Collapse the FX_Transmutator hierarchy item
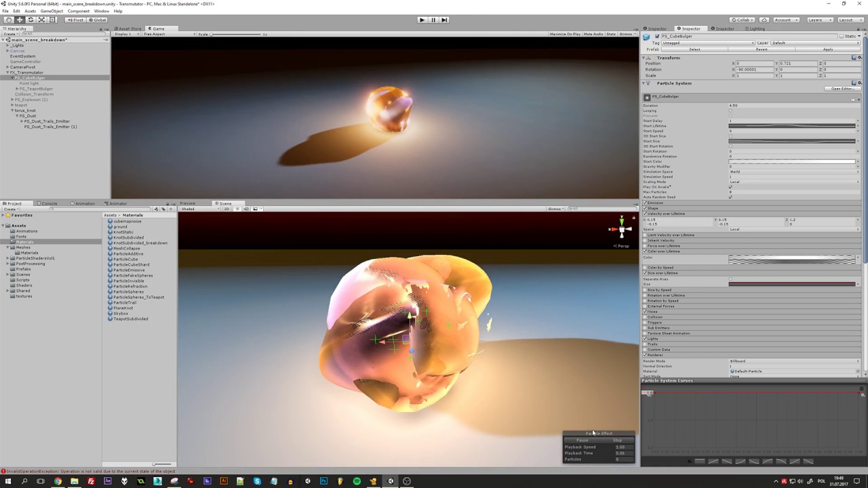Screen dimensions: 868x488 [x=7, y=73]
